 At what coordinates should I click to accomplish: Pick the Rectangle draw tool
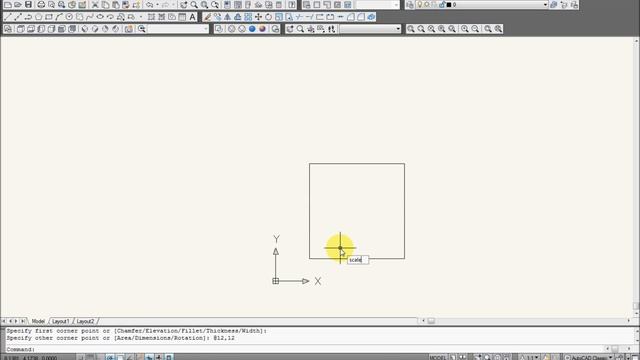pyautogui.click(x=49, y=17)
